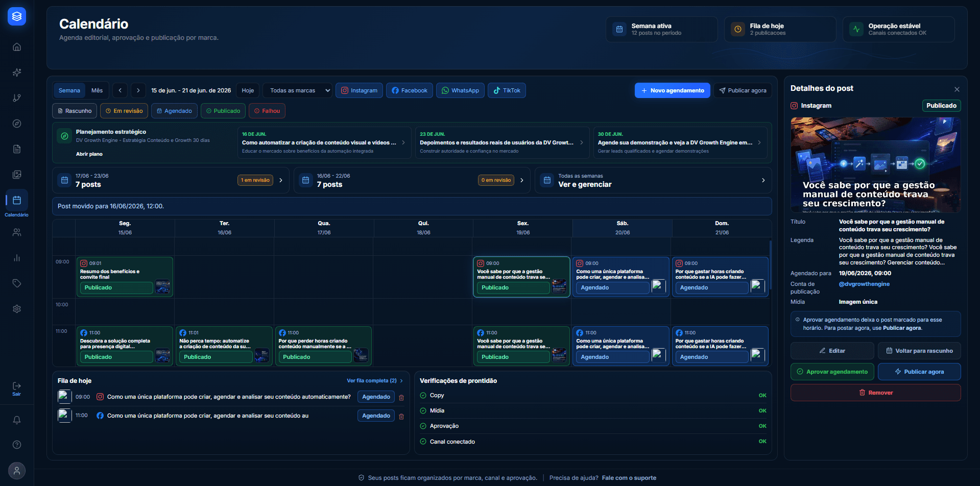
Task: Open the Todas as marcas dropdown
Action: 297,90
